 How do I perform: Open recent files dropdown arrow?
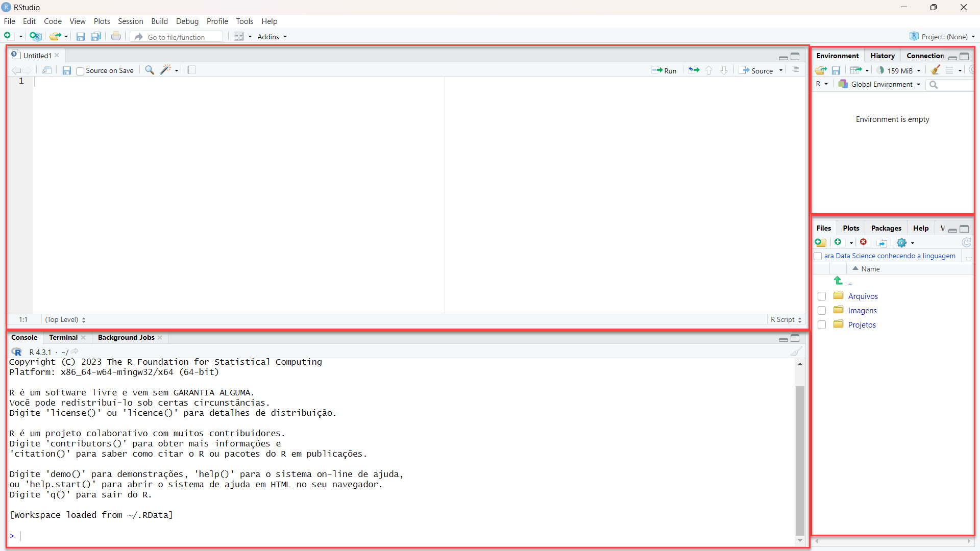pyautogui.click(x=66, y=37)
